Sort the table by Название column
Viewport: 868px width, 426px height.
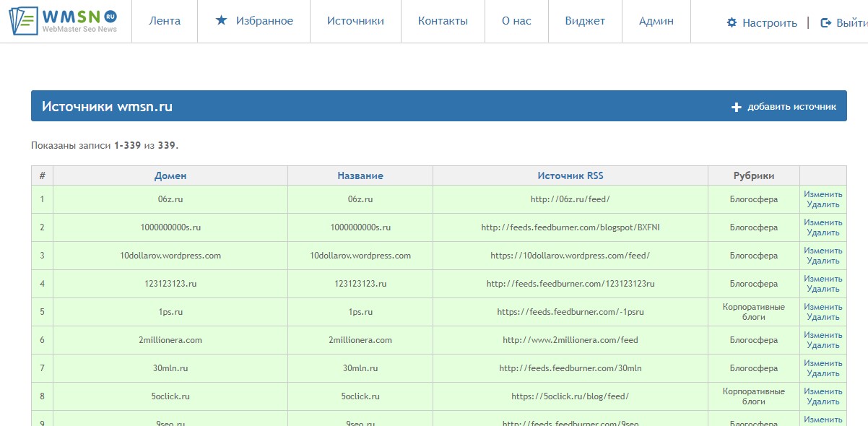360,175
